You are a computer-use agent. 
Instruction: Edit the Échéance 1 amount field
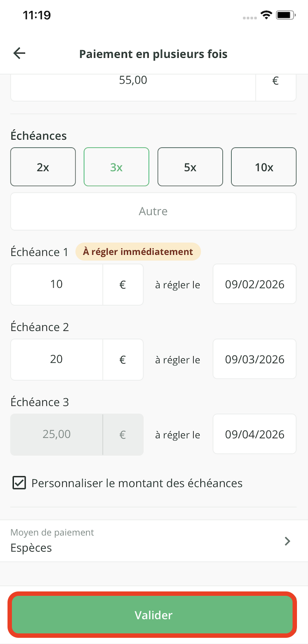[x=56, y=284]
